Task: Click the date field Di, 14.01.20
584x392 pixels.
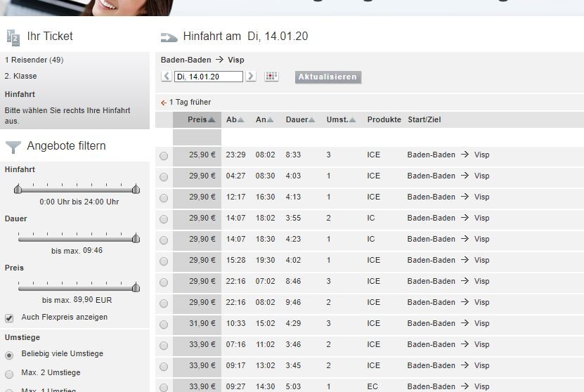Action: pyautogui.click(x=208, y=77)
